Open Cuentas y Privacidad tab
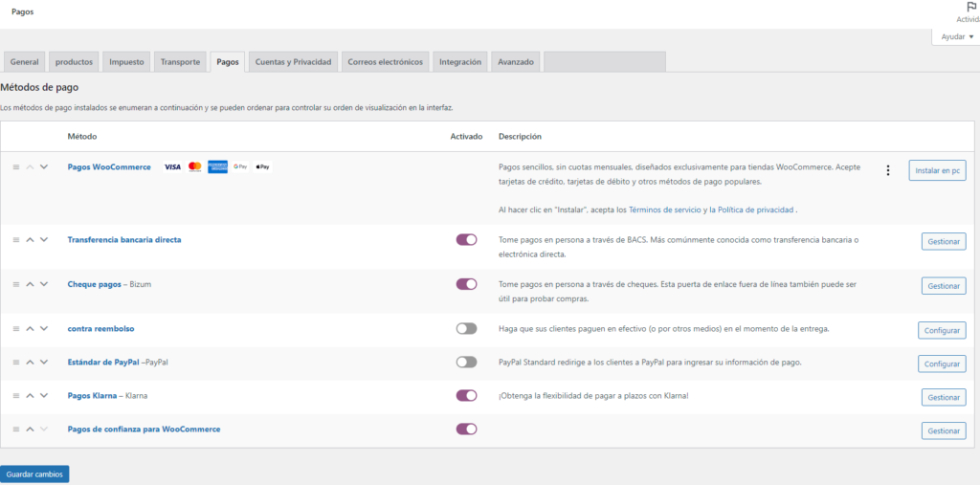980x485 pixels. [x=293, y=62]
